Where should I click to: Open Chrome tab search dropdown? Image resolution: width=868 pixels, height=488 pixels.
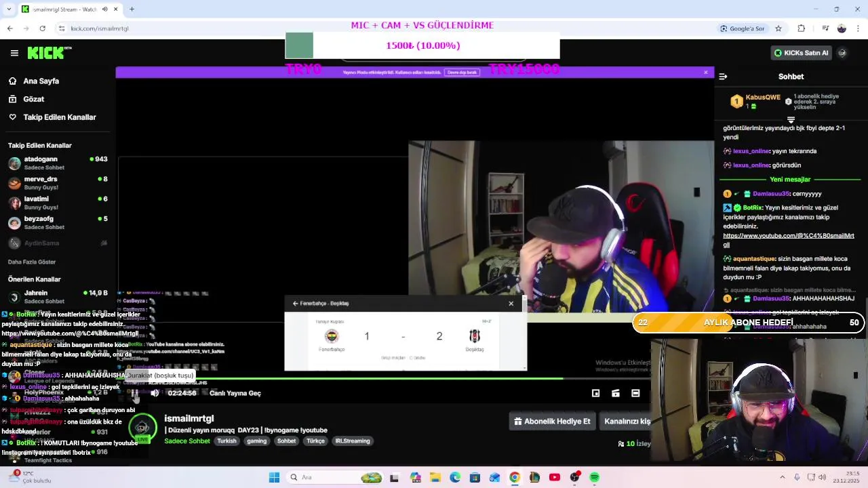point(8,9)
